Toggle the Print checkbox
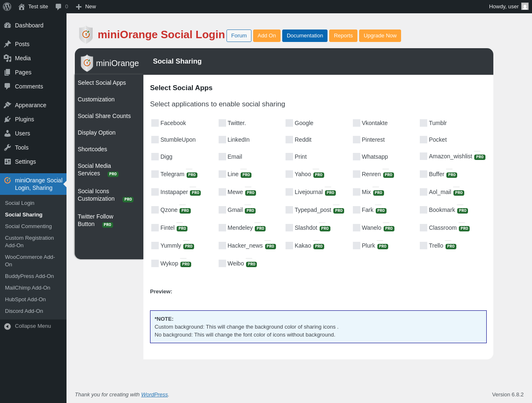532x403 pixels. point(289,157)
